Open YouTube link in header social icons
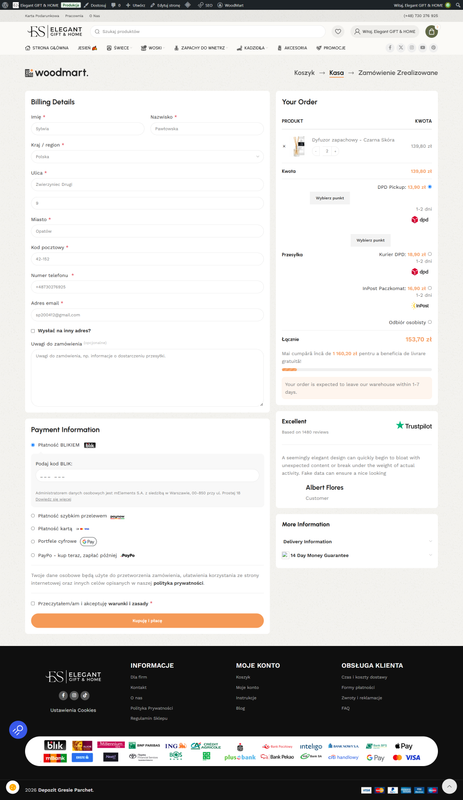This screenshot has width=463, height=800. 423,47
